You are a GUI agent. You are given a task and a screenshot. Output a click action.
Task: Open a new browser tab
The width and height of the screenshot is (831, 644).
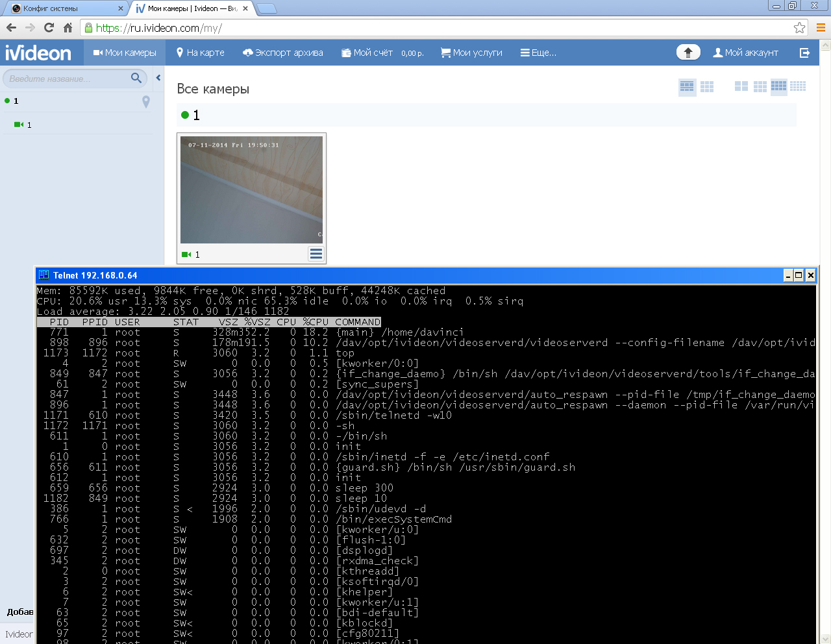click(x=267, y=9)
